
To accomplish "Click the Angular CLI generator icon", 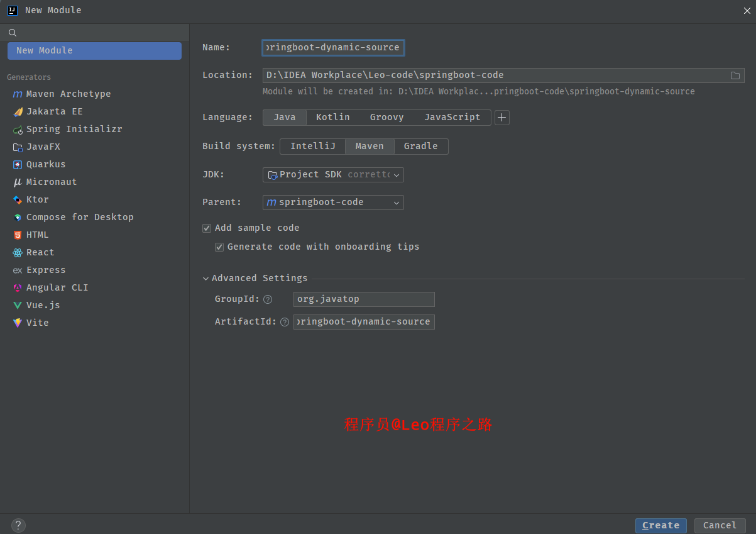I will (18, 288).
